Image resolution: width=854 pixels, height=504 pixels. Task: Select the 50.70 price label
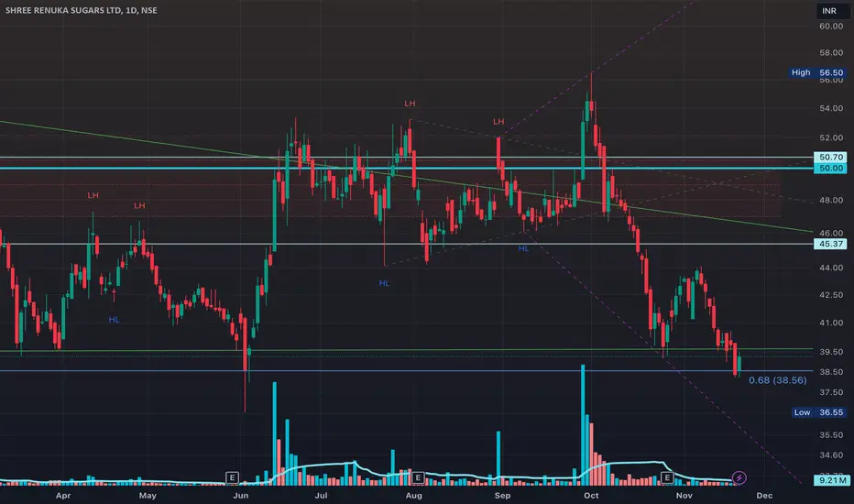coord(830,157)
